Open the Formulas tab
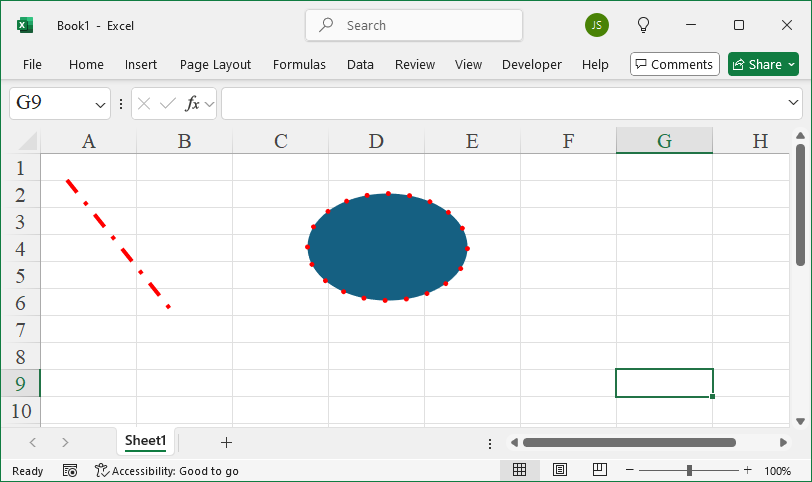Viewport: 812px width, 482px height. click(299, 65)
